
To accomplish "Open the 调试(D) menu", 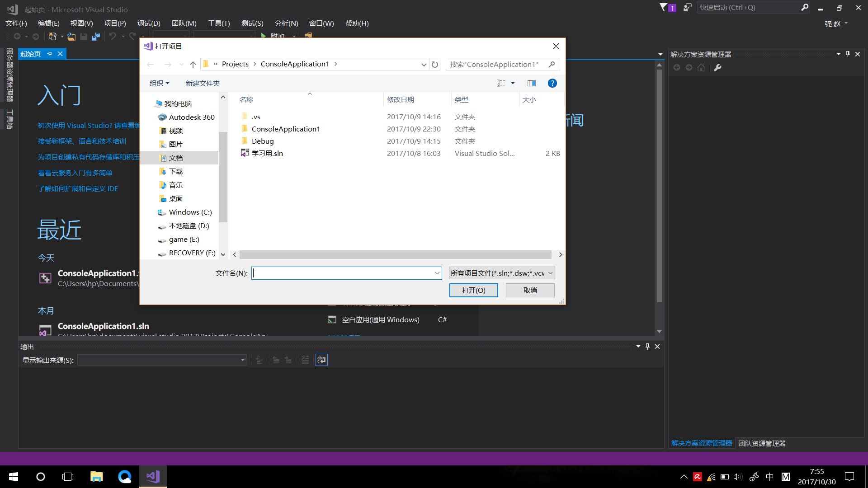I will pyautogui.click(x=149, y=23).
